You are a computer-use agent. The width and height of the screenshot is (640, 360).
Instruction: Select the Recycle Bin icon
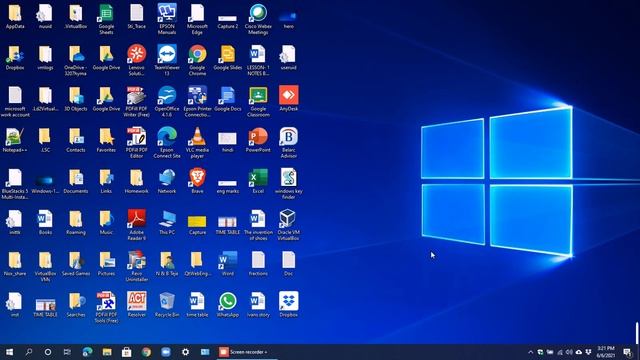click(167, 304)
